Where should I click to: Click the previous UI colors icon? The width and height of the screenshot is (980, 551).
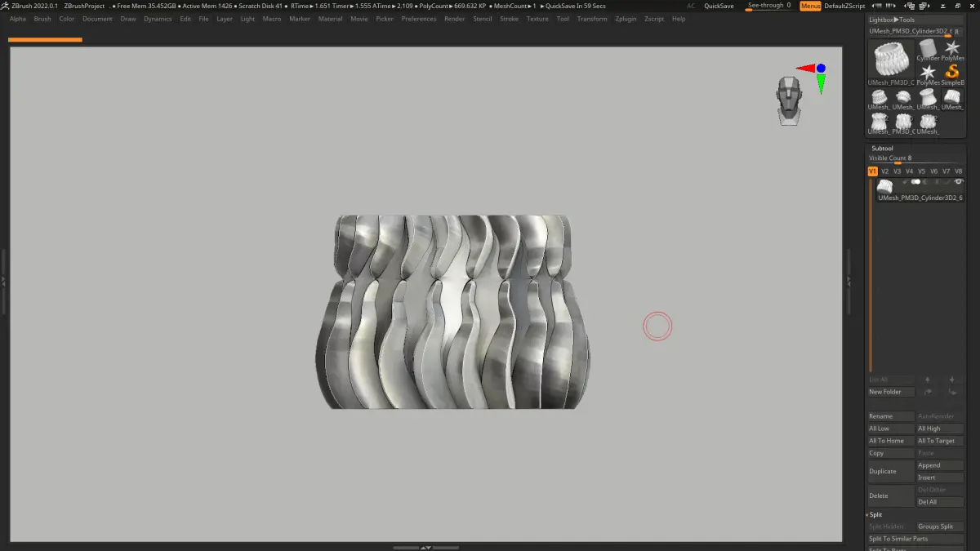pos(876,6)
